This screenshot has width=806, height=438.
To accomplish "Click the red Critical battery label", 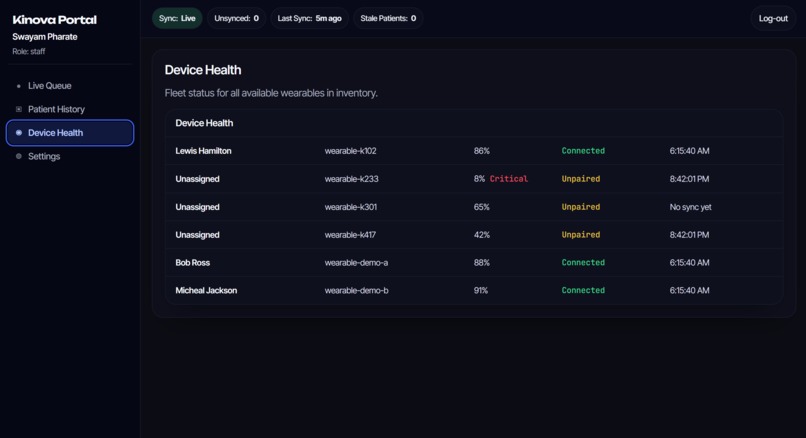I will click(508, 179).
